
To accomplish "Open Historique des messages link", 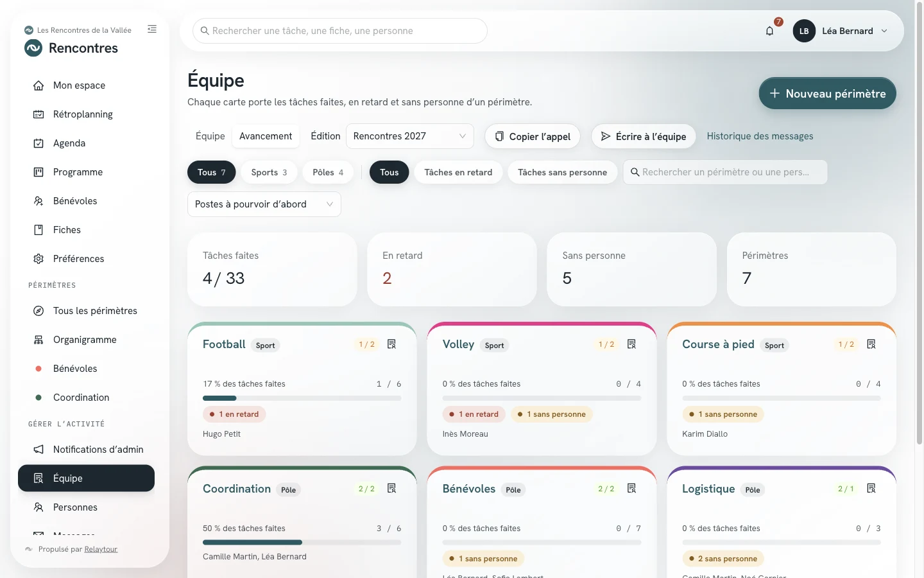I will (x=760, y=136).
